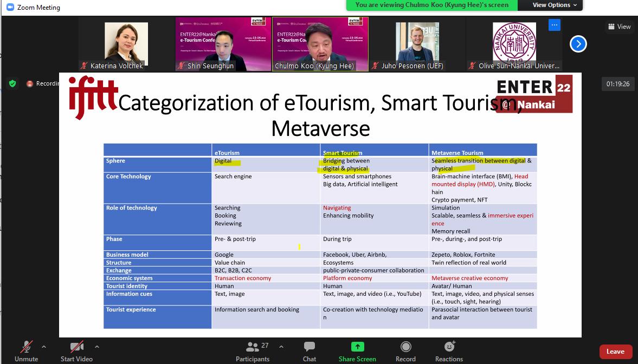Image resolution: width=638 pixels, height=364 pixels.
Task: Select Juho Pesonen (UEF) video thumbnail
Action: pos(417,44)
